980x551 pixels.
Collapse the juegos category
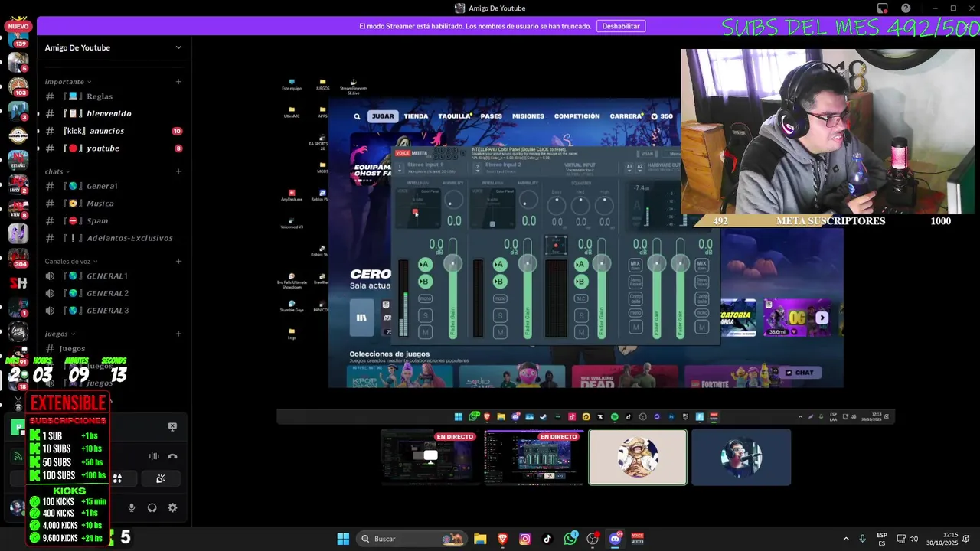tap(60, 334)
